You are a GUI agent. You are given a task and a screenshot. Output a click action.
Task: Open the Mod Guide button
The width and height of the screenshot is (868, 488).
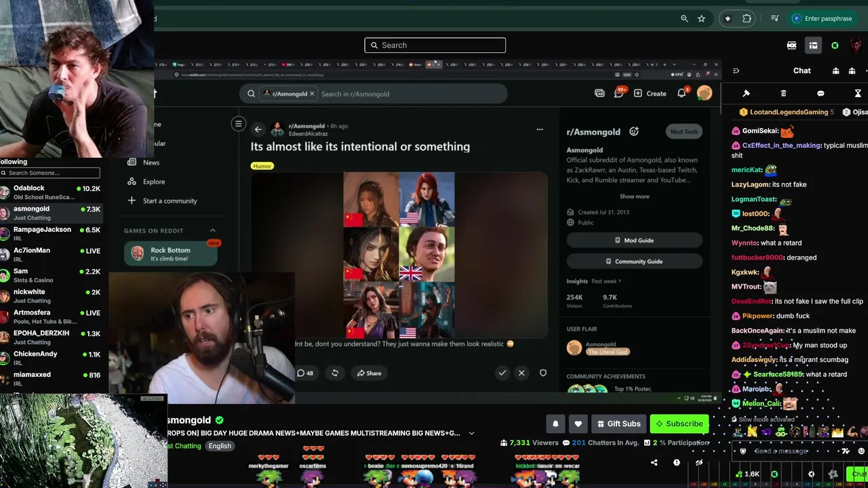pos(634,241)
